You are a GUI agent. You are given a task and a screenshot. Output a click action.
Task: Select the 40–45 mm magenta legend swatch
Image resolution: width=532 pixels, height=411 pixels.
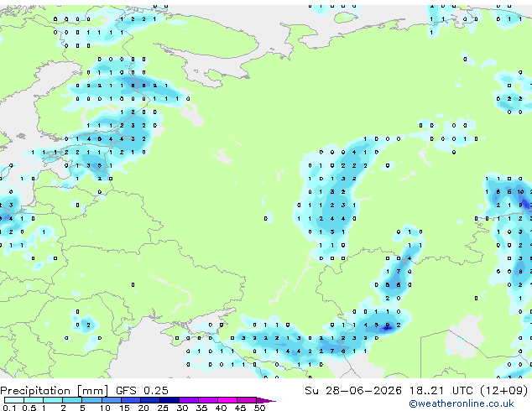click(x=227, y=400)
